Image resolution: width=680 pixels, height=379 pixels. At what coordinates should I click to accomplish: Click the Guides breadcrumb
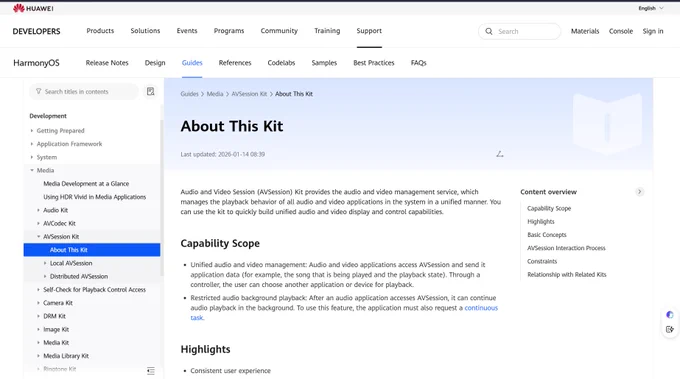pos(190,94)
